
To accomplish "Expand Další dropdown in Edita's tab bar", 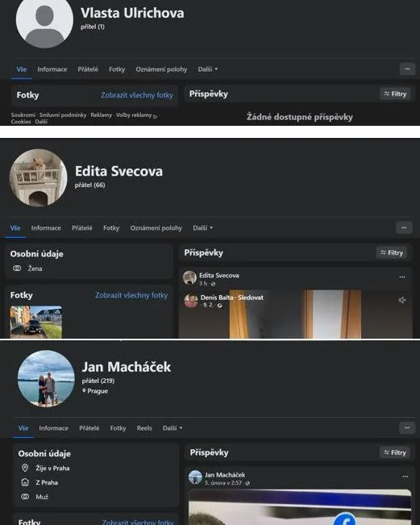I will pos(202,228).
